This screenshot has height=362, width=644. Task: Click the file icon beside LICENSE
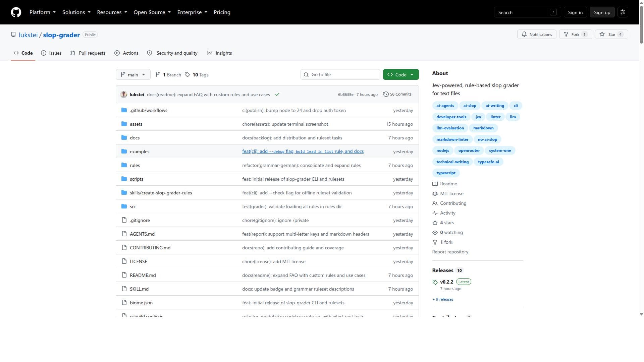[124, 261]
